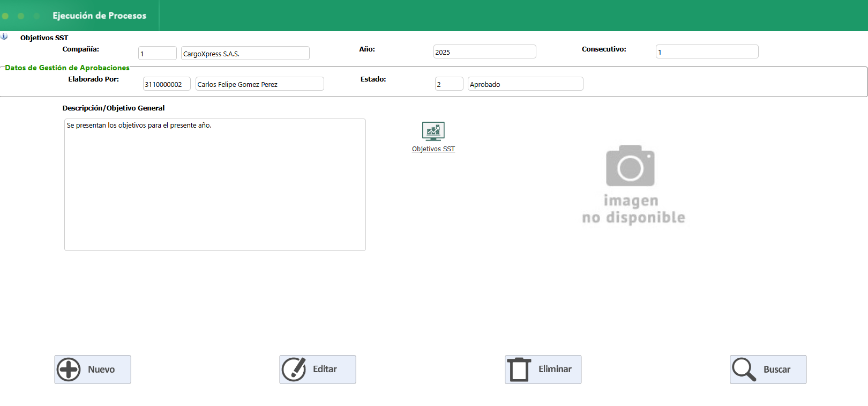This screenshot has width=868, height=406.
Task: Click the Estado code field
Action: pos(449,84)
